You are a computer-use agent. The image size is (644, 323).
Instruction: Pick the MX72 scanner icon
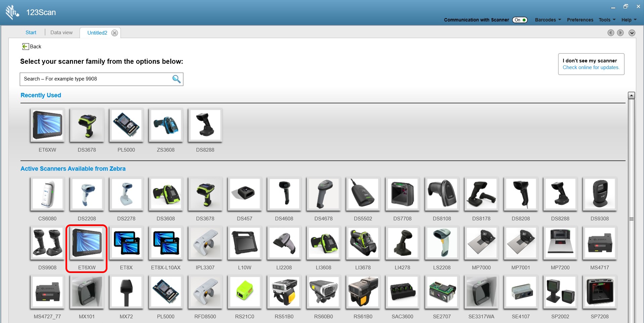point(126,292)
